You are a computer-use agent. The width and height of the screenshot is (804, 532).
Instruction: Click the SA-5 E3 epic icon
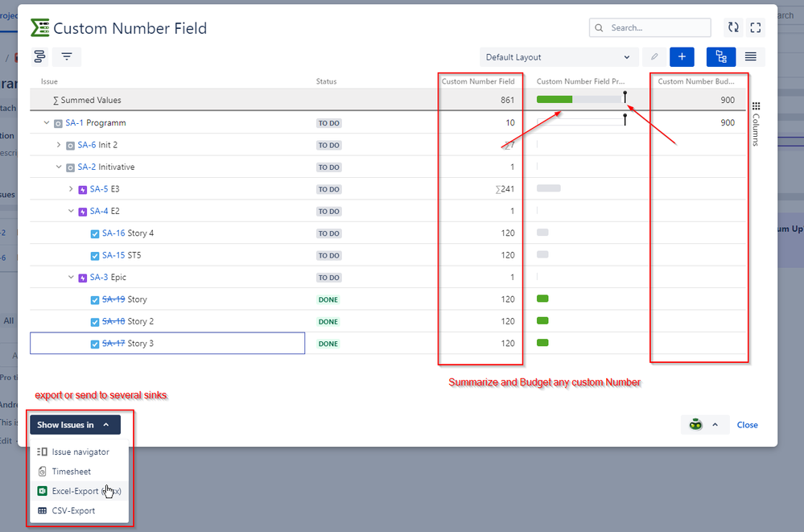[x=83, y=190]
